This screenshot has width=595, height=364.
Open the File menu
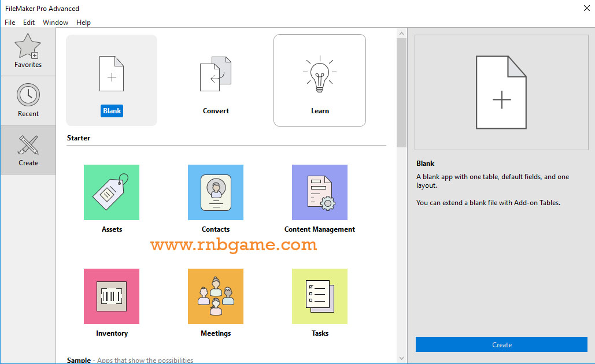coord(10,23)
